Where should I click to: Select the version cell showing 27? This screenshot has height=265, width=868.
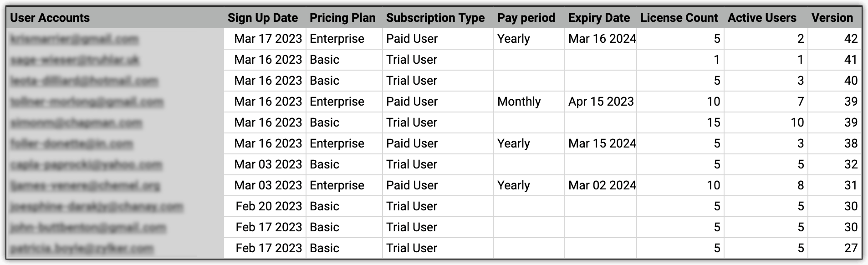tap(851, 248)
